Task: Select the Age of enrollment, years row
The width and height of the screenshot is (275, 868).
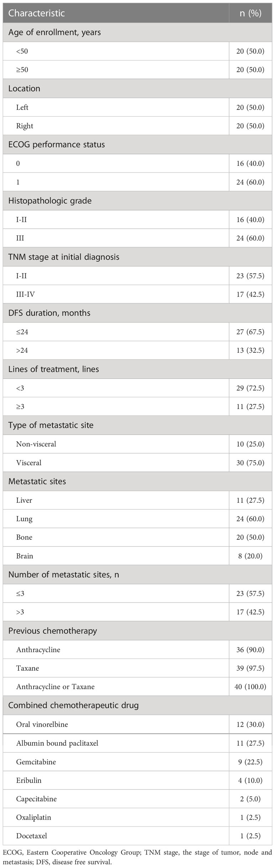Action: (137, 32)
